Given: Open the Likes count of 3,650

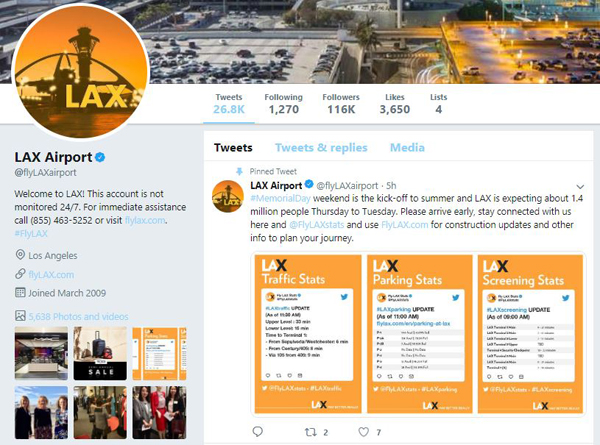Looking at the screenshot, I should click(x=395, y=104).
